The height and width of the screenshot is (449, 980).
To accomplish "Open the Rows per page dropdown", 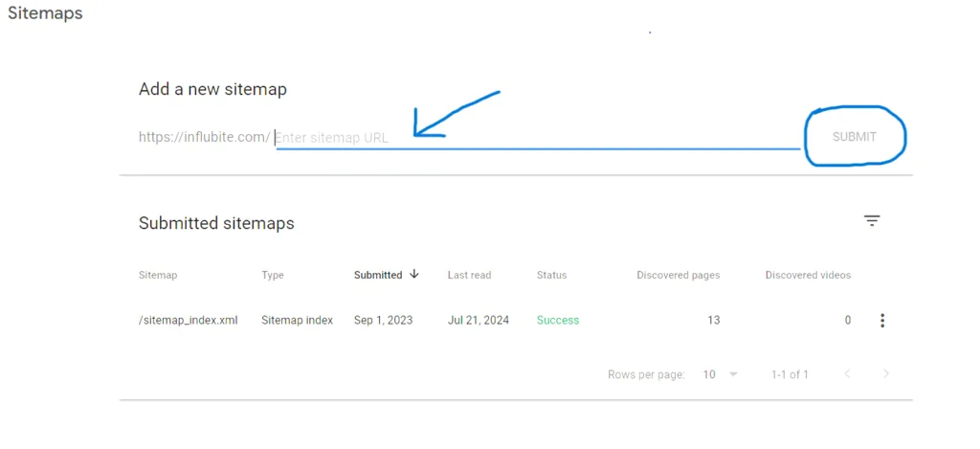I will point(720,374).
